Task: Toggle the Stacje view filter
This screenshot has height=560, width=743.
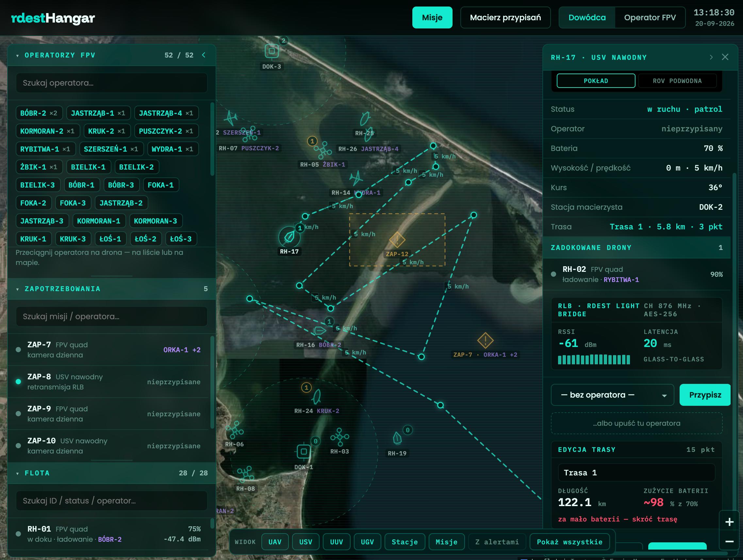Action: click(x=405, y=542)
